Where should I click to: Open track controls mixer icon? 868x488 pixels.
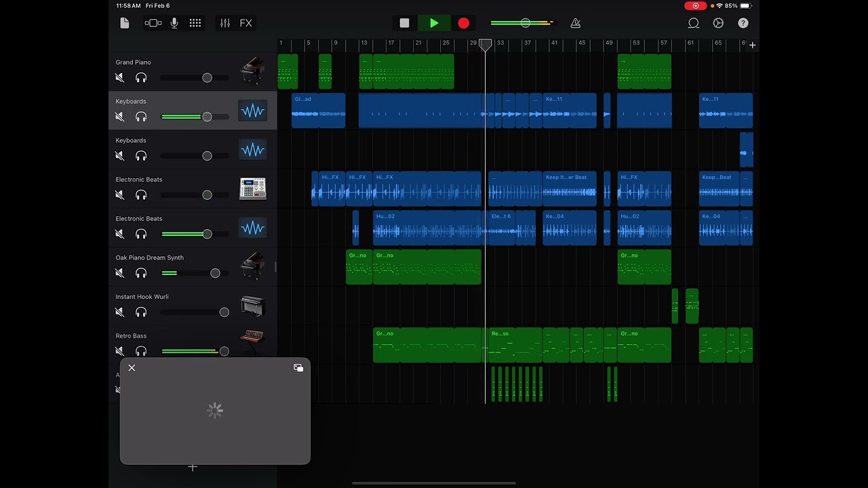(x=225, y=23)
